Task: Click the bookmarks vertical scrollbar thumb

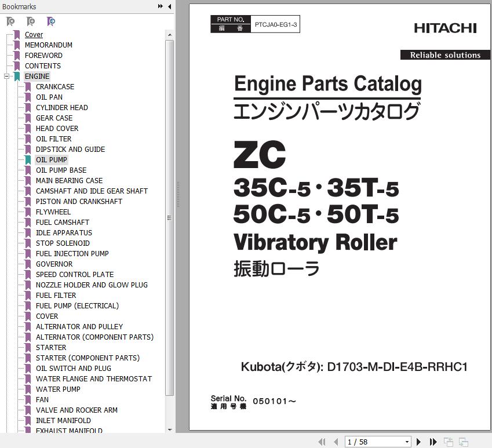Action: coord(169,218)
